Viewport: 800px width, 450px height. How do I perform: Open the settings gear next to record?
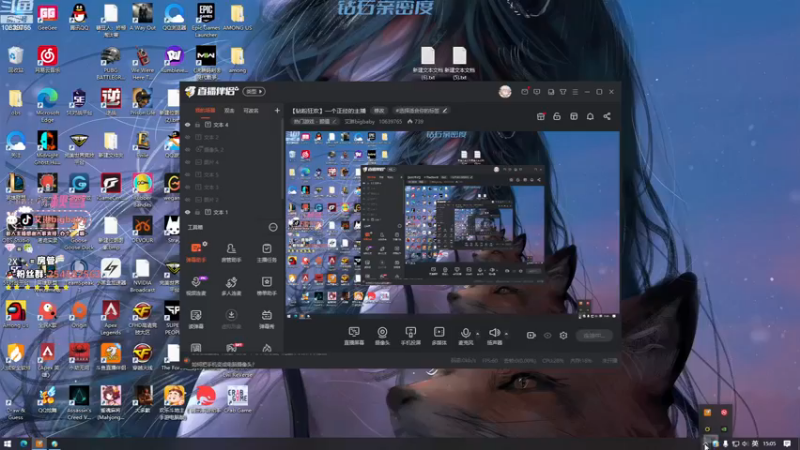[x=563, y=335]
